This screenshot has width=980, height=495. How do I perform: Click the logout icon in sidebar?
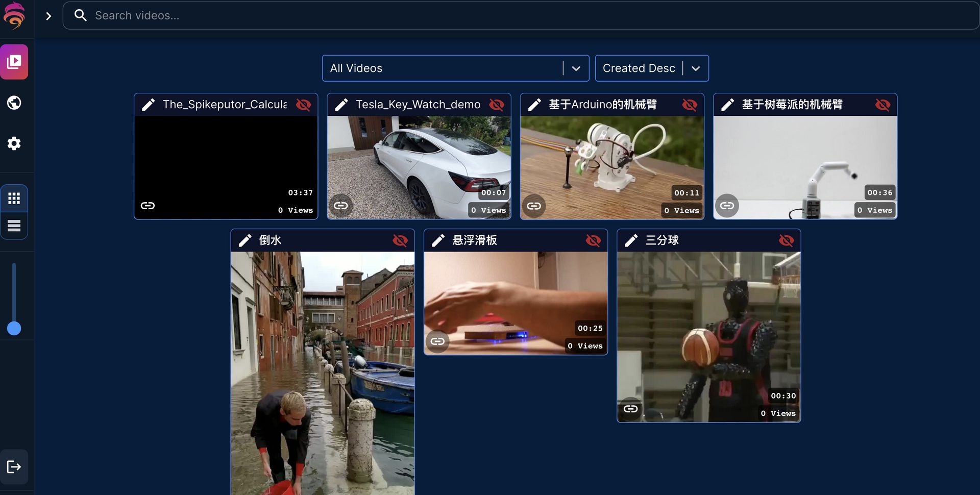point(14,467)
